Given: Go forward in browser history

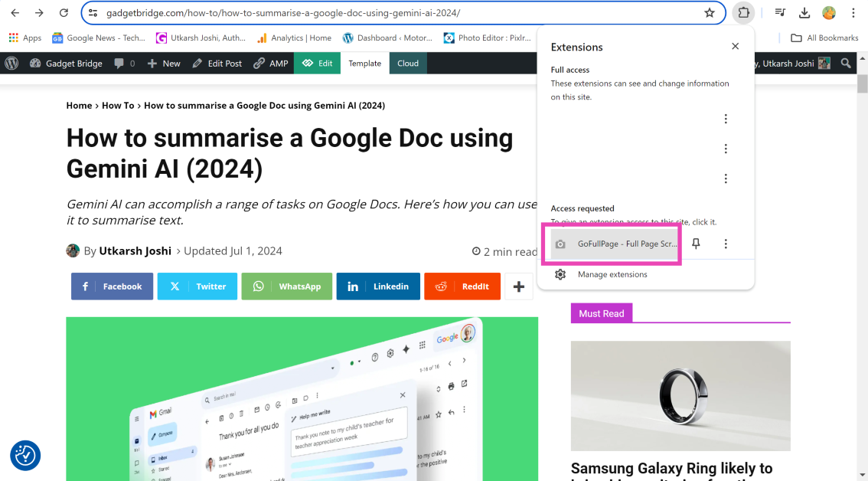Looking at the screenshot, I should pyautogui.click(x=39, y=13).
